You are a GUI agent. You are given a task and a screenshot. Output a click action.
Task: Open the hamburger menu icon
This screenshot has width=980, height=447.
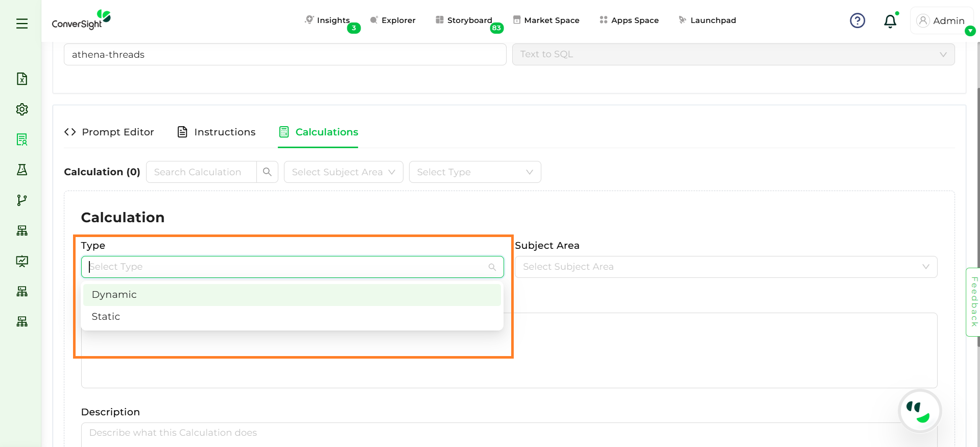22,23
